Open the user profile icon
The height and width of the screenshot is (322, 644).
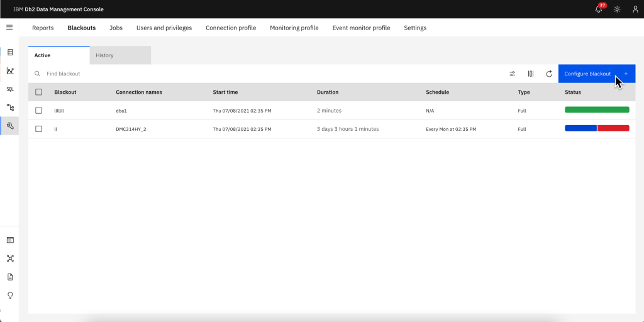click(x=635, y=9)
